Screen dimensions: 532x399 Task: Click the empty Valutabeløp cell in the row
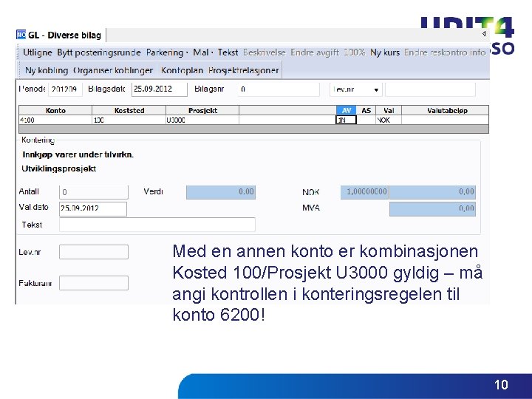click(446, 120)
